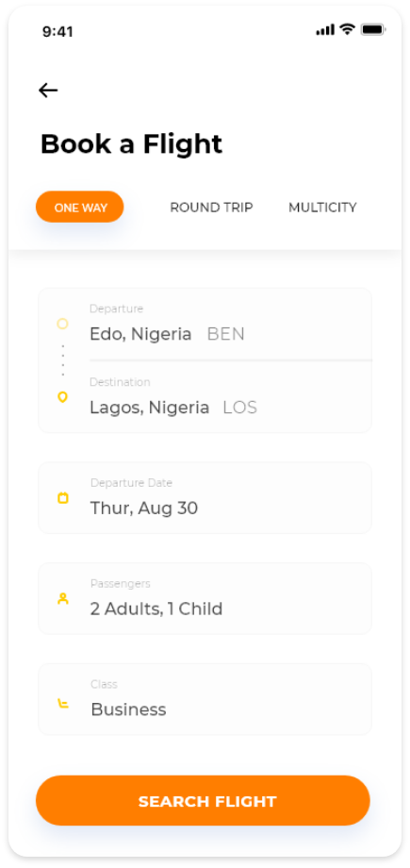Click the destination location pin icon
The width and height of the screenshot is (410, 868).
pos(62,397)
